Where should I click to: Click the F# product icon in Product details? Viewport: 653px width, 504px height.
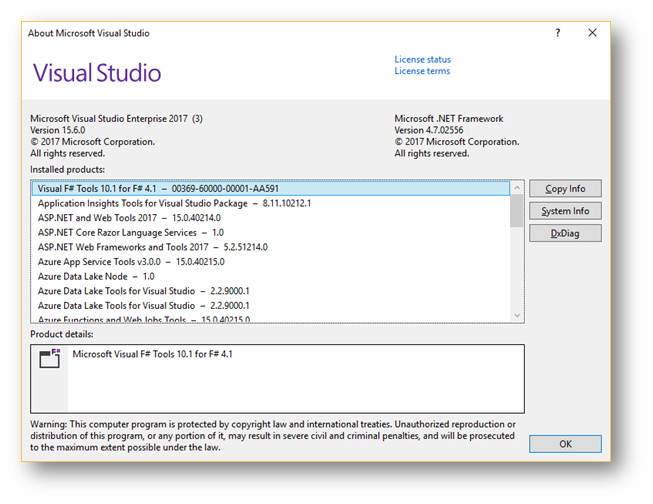(x=50, y=359)
